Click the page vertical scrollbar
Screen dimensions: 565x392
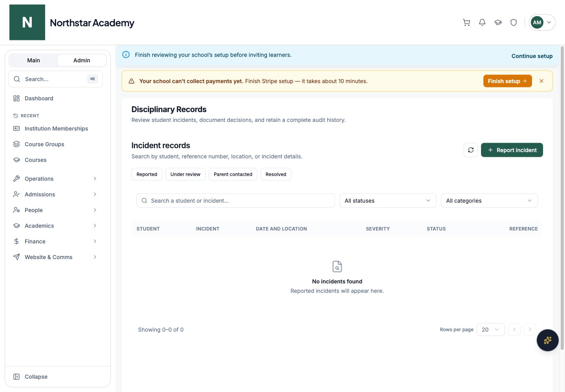(562, 198)
